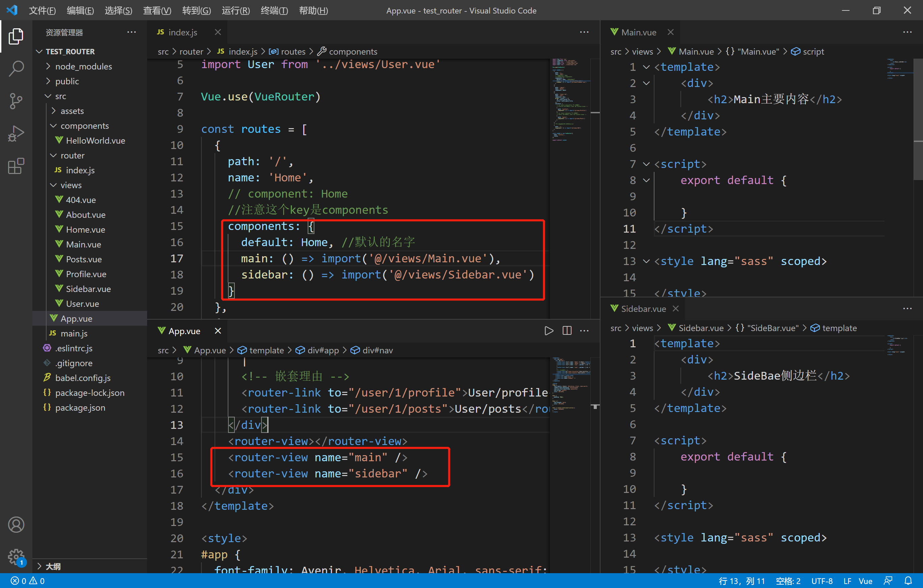Open the Extensions view
The height and width of the screenshot is (588, 923).
click(16, 166)
